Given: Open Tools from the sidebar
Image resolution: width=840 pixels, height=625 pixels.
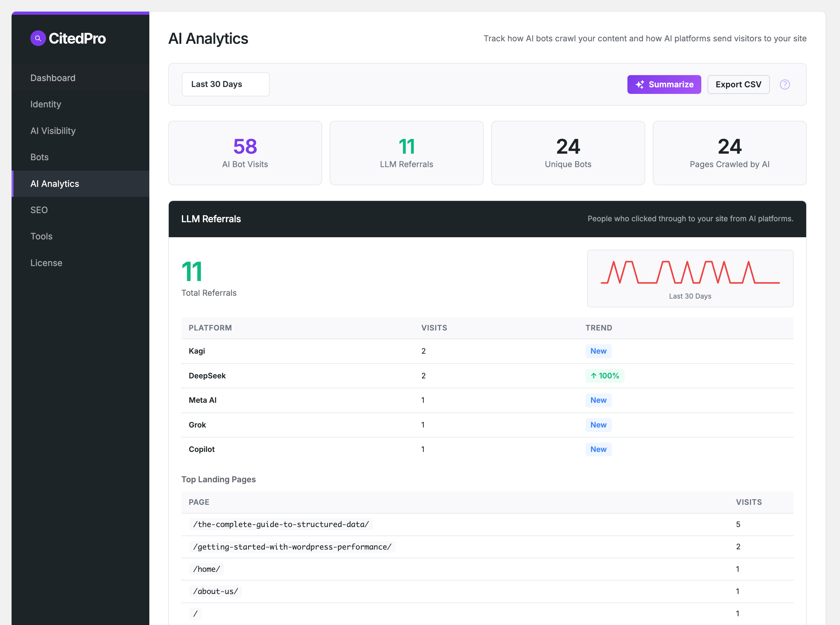Looking at the screenshot, I should tap(41, 236).
